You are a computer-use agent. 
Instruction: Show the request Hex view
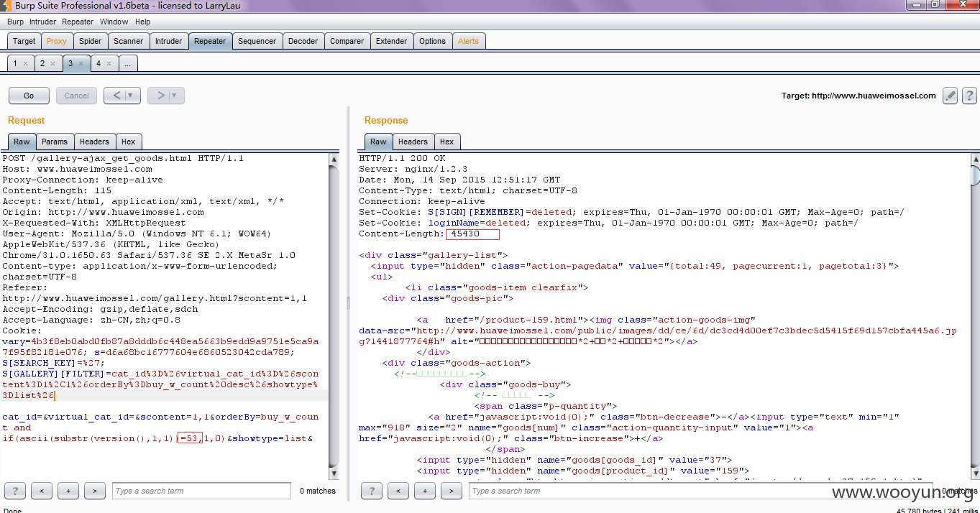click(x=128, y=142)
